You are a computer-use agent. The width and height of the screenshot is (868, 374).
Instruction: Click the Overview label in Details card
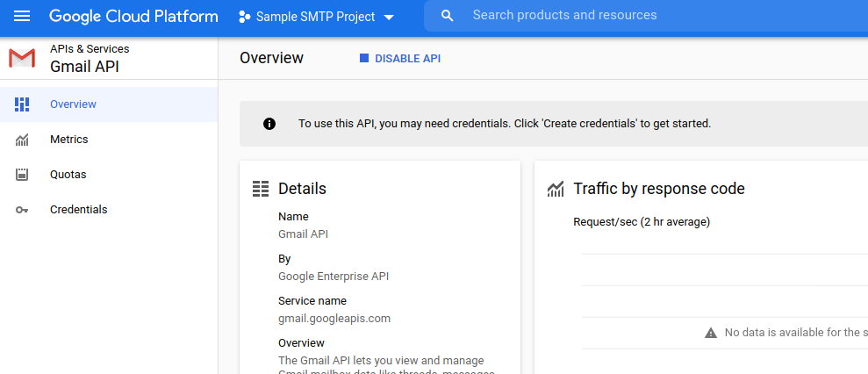pyautogui.click(x=301, y=343)
